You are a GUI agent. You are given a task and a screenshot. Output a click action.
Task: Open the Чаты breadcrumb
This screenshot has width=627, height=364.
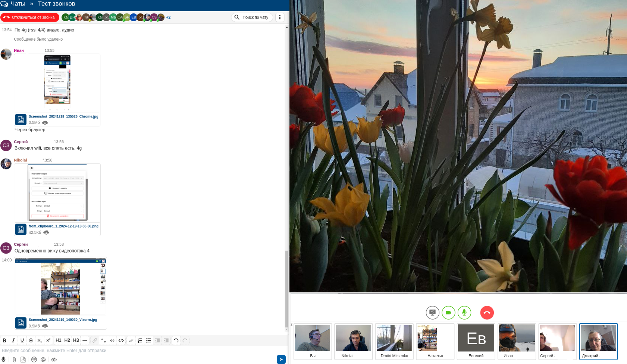click(x=18, y=4)
